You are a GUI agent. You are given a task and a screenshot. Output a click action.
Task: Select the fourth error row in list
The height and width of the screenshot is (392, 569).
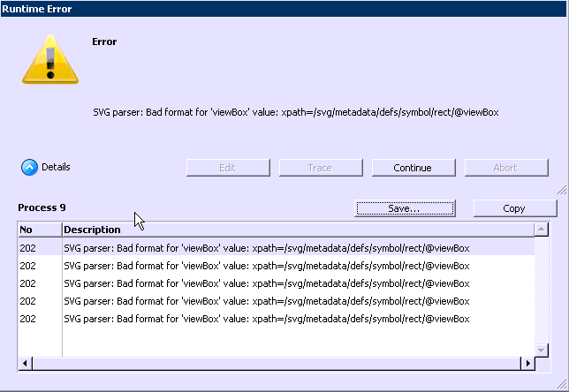[266, 301]
